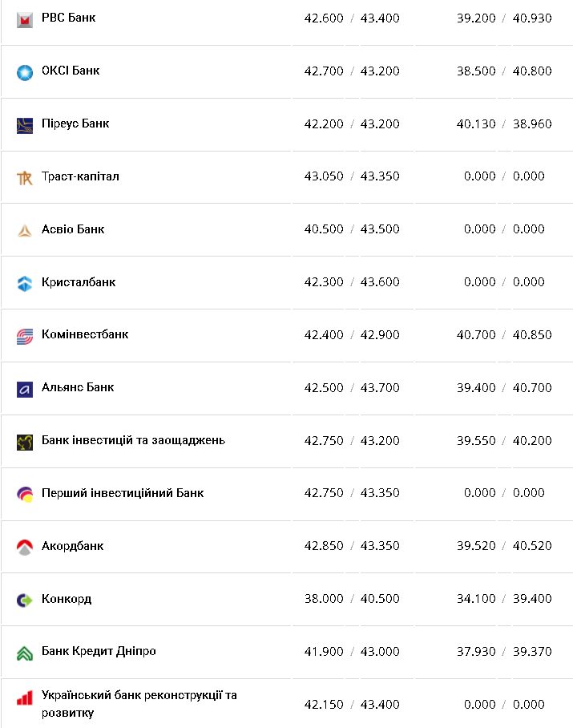
Task: Open the Перший інвестиційний Банк link
Action: pyautogui.click(x=123, y=493)
